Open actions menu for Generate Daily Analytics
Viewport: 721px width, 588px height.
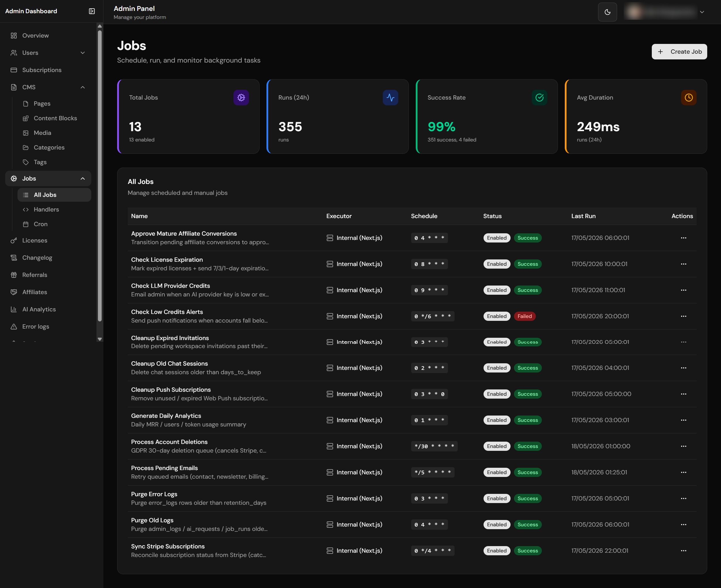coord(683,420)
